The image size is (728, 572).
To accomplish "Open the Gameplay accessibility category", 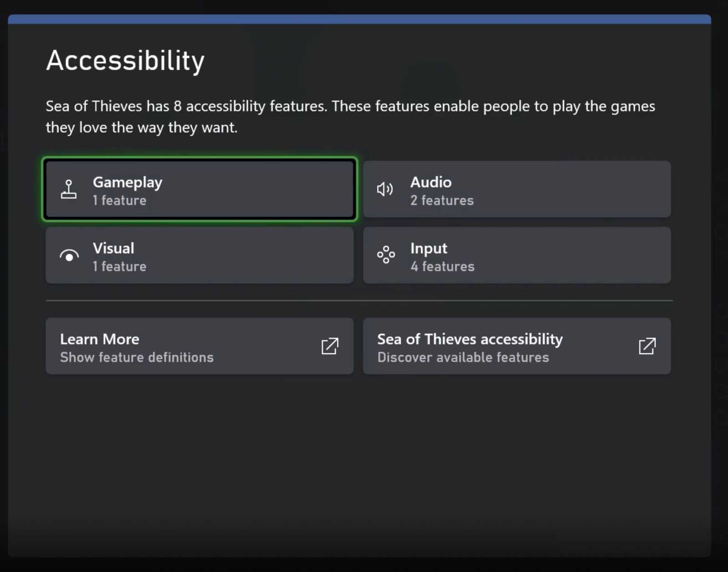I will coord(199,189).
